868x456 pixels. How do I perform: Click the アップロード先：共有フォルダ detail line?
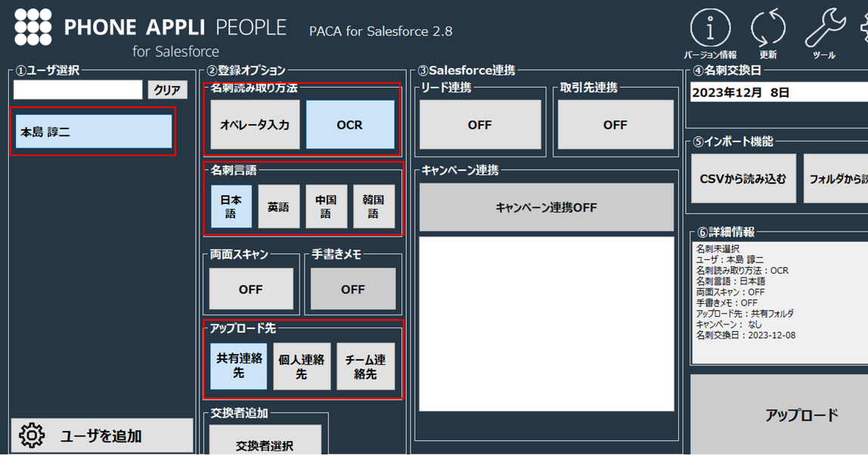pyautogui.click(x=745, y=314)
